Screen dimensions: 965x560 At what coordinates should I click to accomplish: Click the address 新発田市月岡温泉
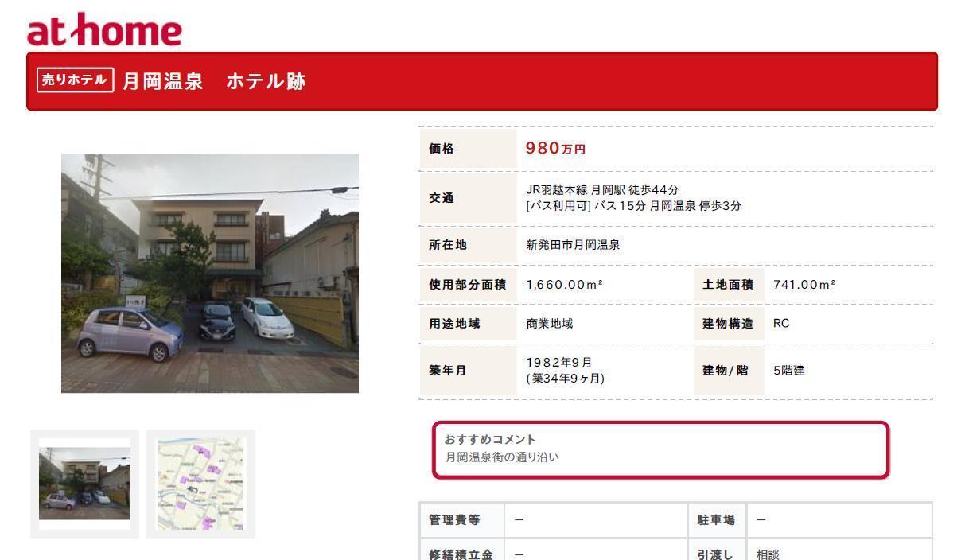click(x=573, y=245)
